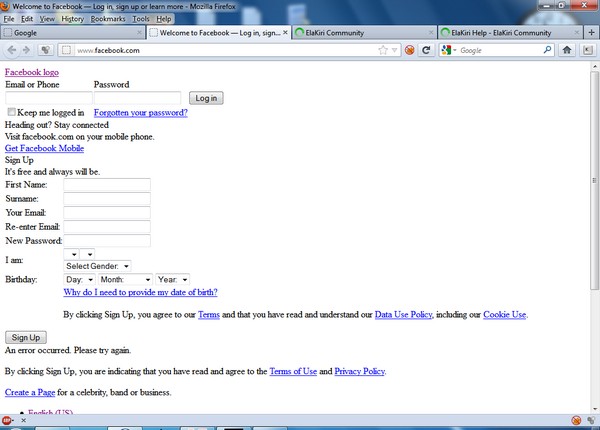Close the ElaKiri Community tab

click(431, 33)
